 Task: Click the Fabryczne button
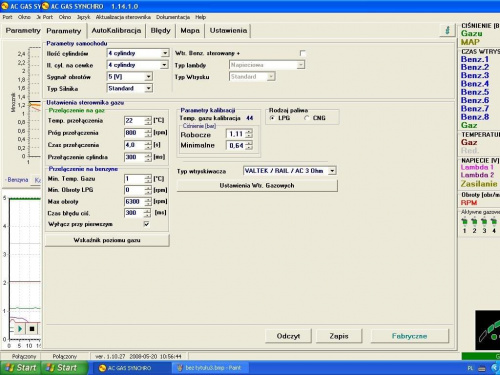click(410, 336)
